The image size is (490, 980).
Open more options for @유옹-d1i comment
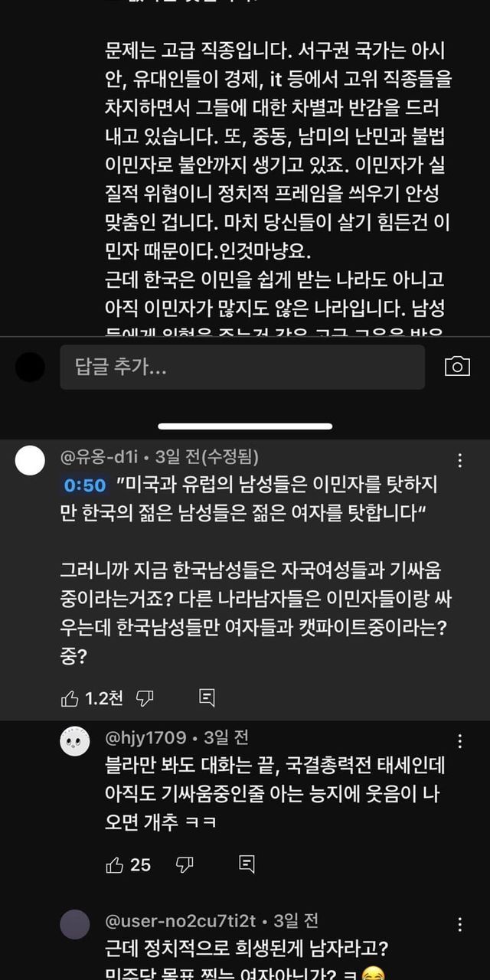(459, 461)
